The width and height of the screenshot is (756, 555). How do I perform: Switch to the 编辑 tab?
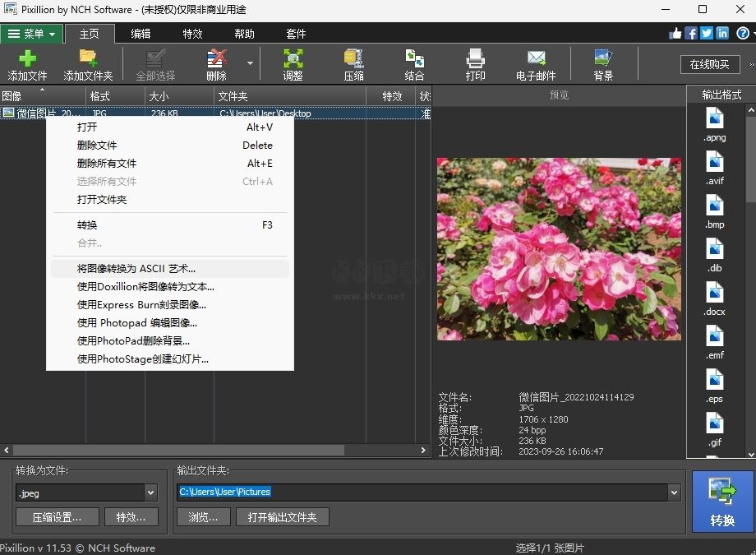click(143, 34)
